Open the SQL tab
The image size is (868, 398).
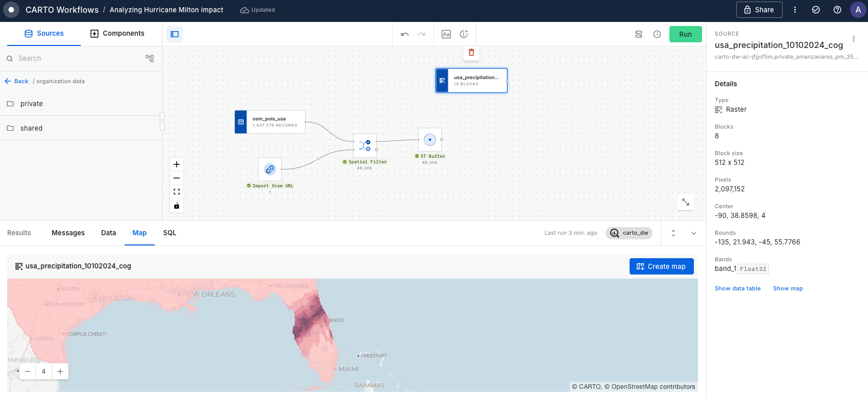click(170, 233)
